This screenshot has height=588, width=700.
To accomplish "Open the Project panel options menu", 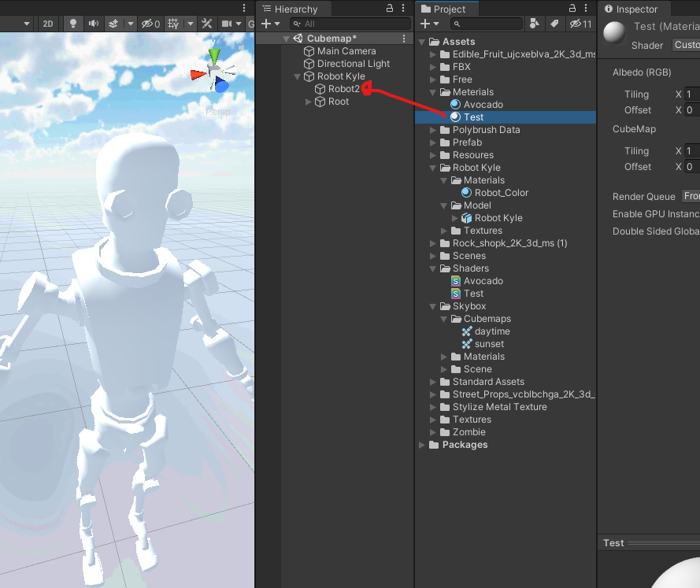I will pos(586,8).
